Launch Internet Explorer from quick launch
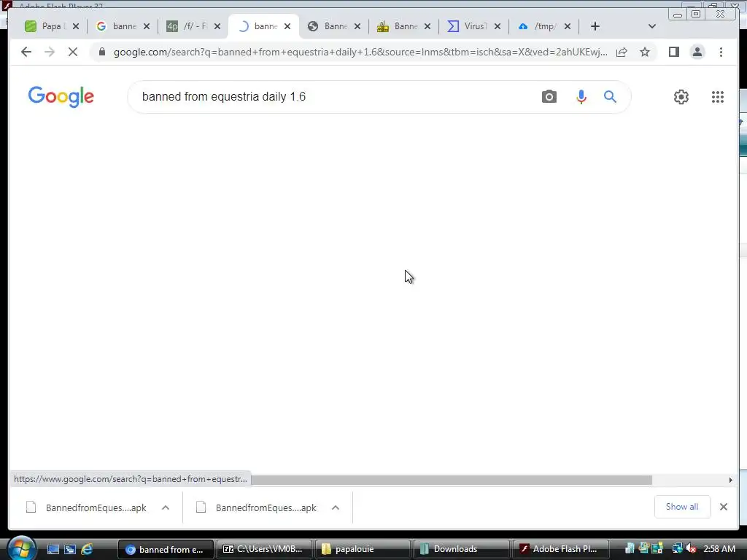Viewport: 747px width, 560px height. [87, 549]
